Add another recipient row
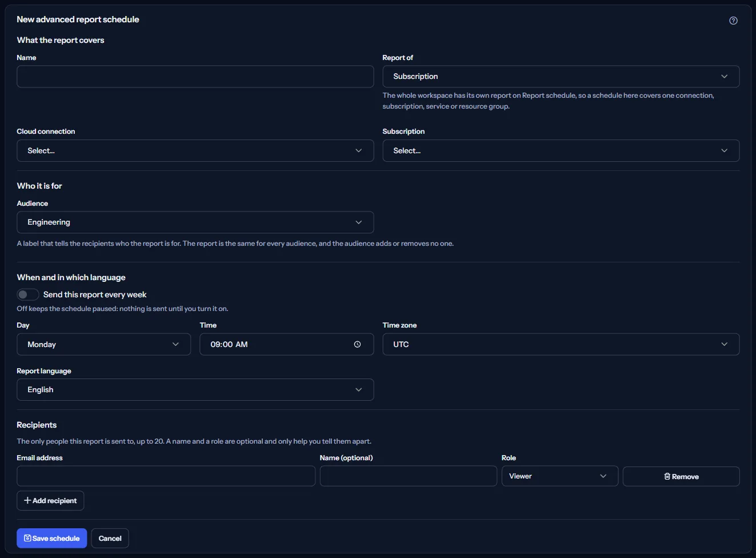This screenshot has height=558, width=756. point(50,500)
